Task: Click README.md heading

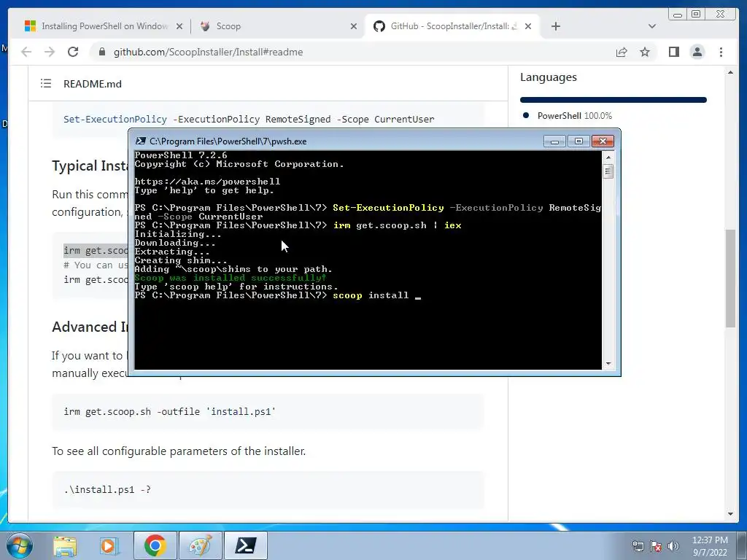Action: point(93,84)
